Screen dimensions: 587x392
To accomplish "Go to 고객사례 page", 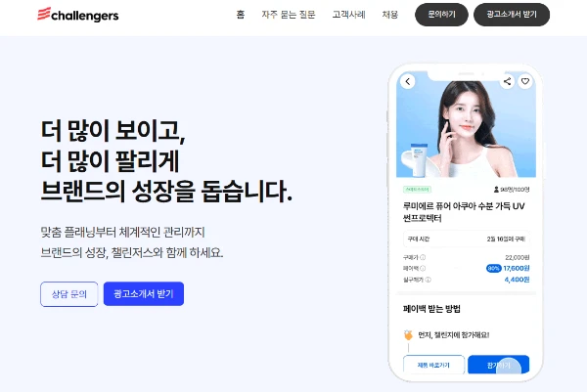I will pos(349,15).
